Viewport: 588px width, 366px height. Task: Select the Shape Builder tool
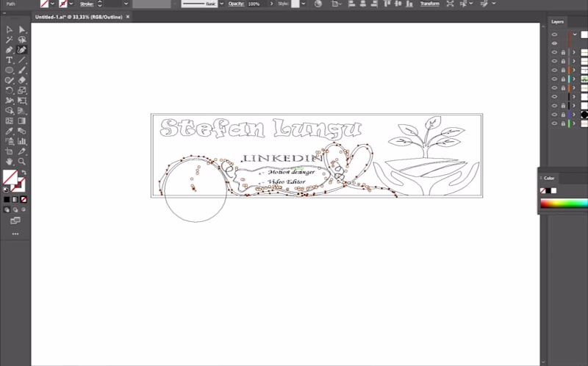click(x=10, y=111)
